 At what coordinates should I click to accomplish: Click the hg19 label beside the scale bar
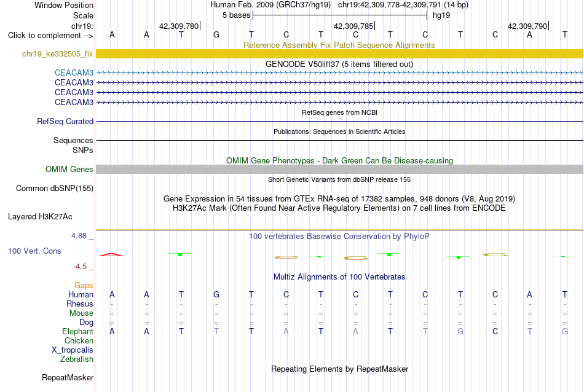[x=441, y=15]
